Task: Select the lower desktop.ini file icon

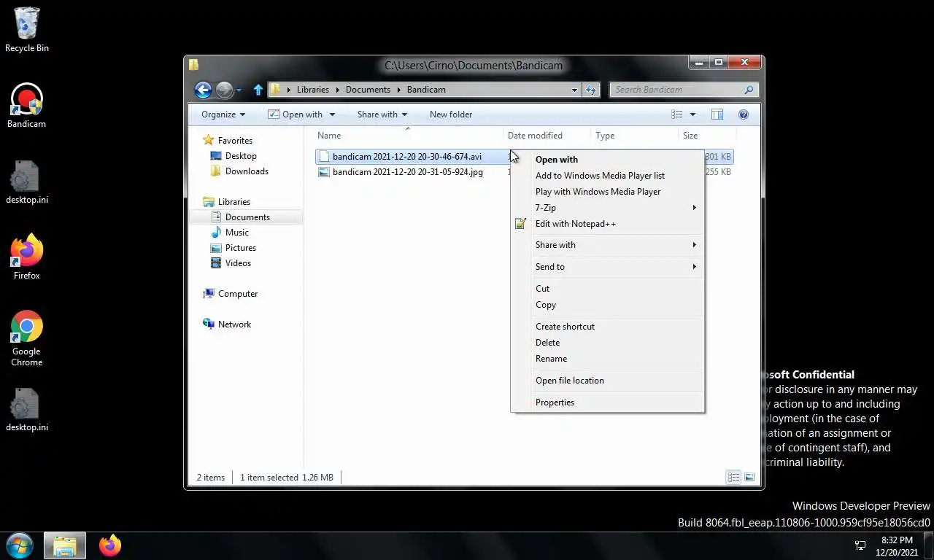Action: point(27,410)
